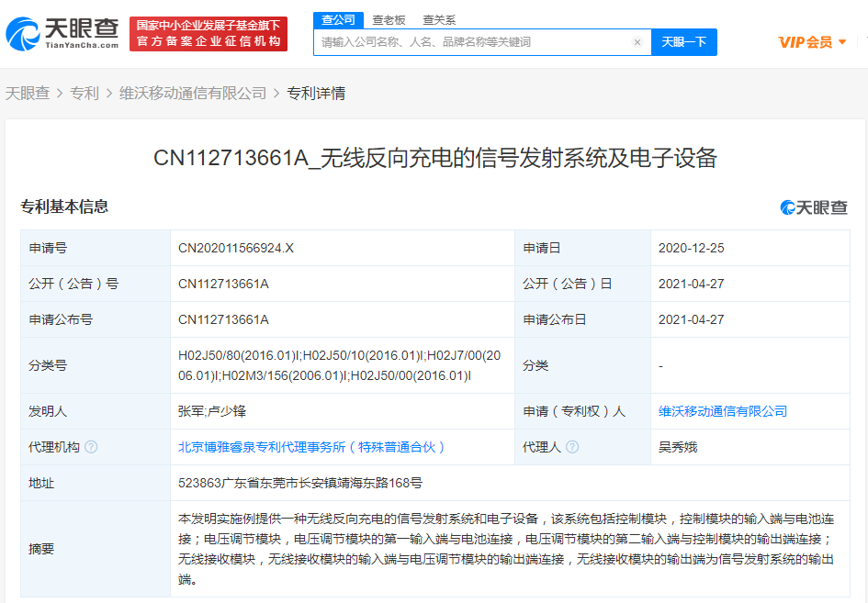Click the 发明人 label cell
Image resolution: width=868 pixels, height=603 pixels.
(96, 411)
